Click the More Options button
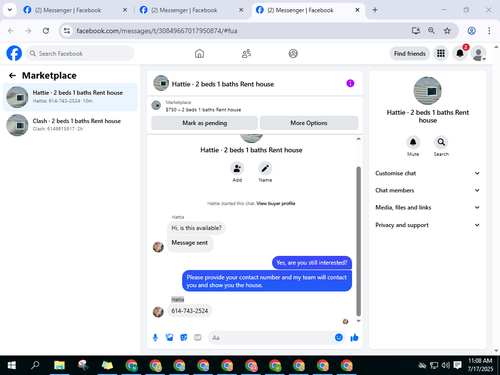The height and width of the screenshot is (375, 500). click(x=309, y=123)
